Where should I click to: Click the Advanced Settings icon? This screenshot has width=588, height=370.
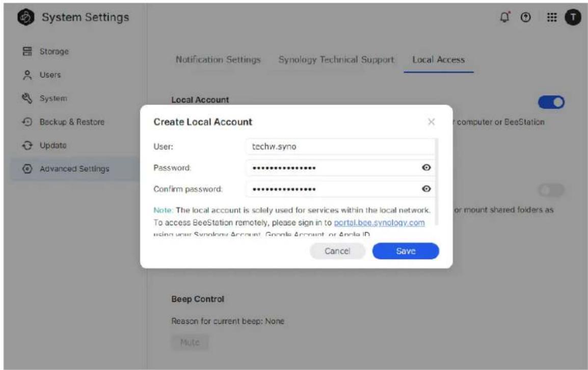(x=27, y=169)
